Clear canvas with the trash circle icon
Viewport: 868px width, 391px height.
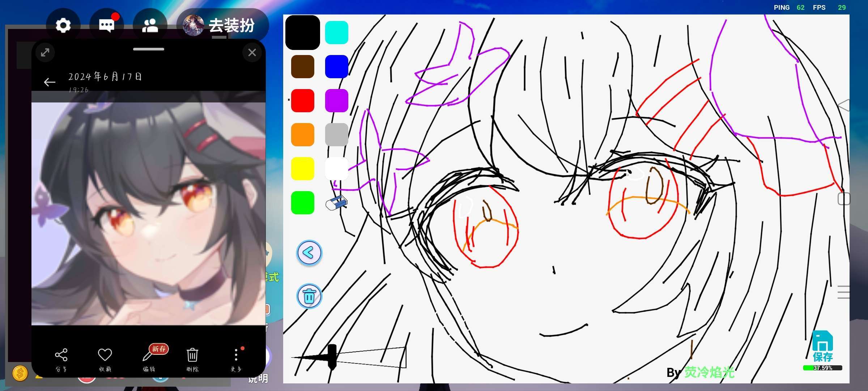coord(309,296)
